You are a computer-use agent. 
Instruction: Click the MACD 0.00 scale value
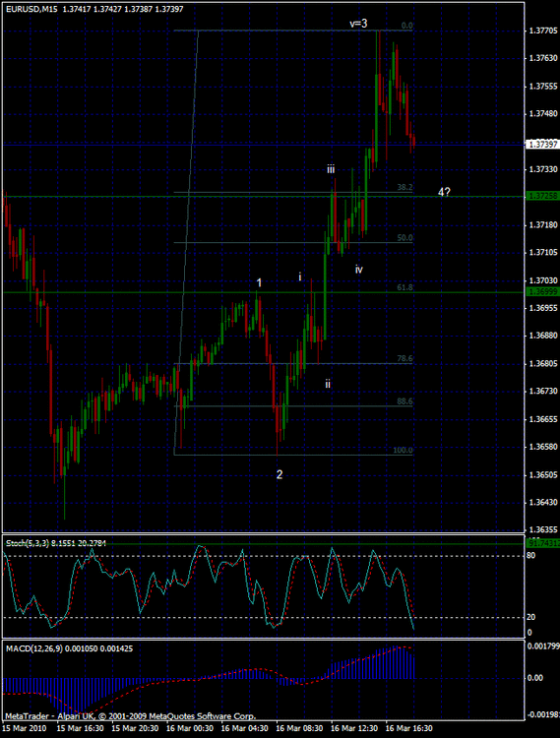click(535, 678)
